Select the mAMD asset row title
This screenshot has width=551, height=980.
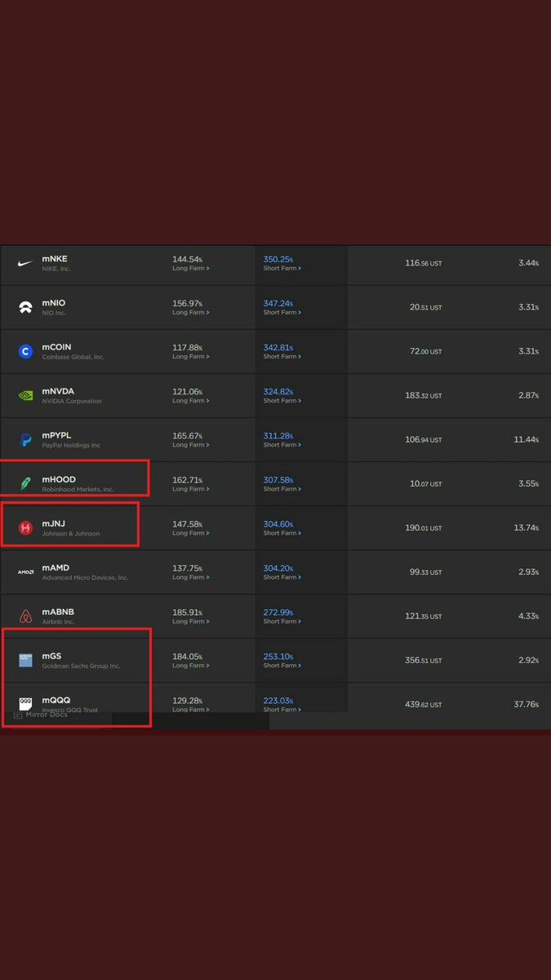tap(56, 568)
